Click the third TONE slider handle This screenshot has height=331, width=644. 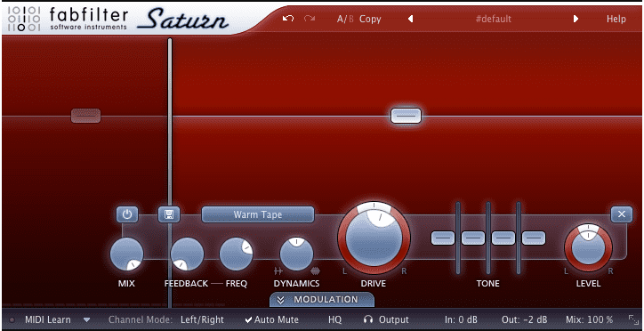click(503, 238)
